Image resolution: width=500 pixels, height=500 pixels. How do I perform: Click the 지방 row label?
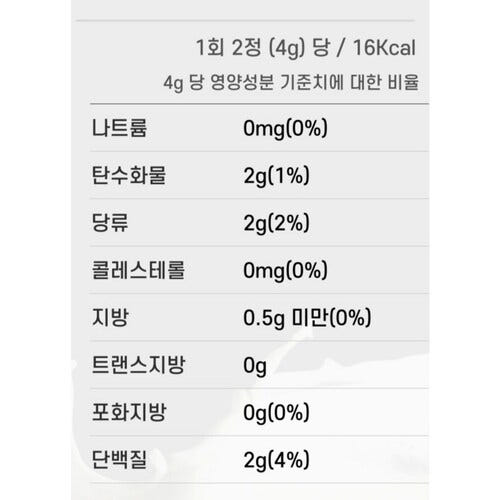(110, 317)
